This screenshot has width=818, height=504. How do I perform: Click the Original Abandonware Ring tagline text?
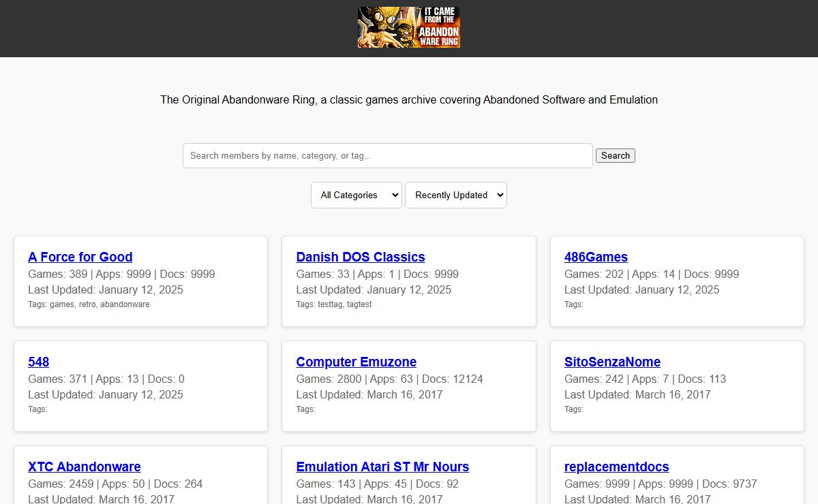tap(409, 99)
